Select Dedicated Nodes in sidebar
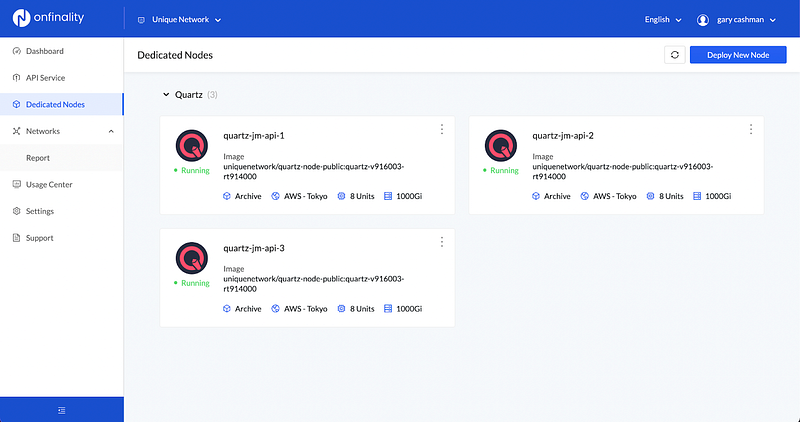The width and height of the screenshot is (800, 422). tap(61, 104)
